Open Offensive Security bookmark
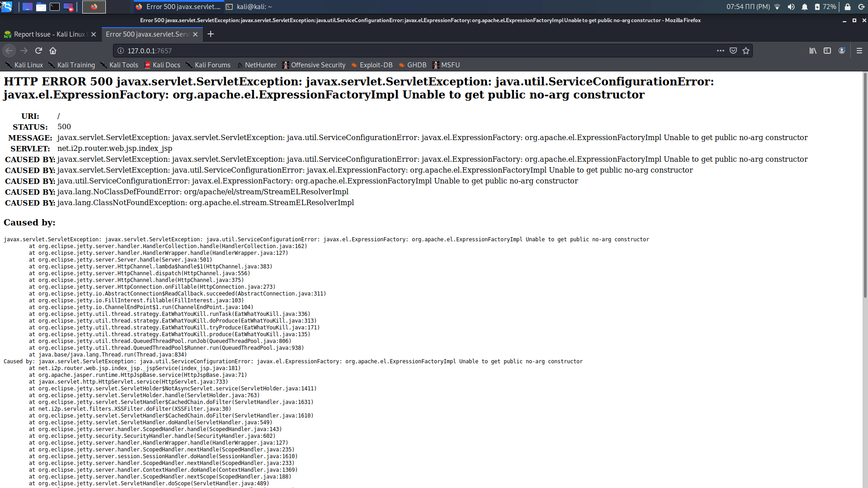868x488 pixels. coord(314,65)
